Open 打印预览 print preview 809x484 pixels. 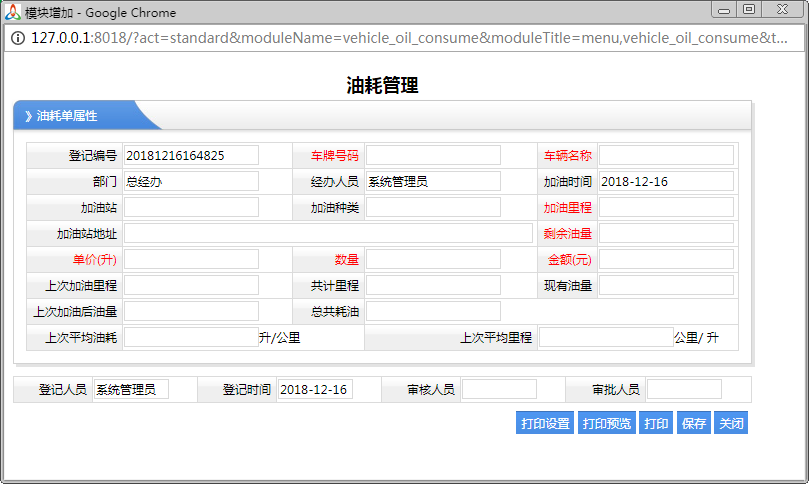607,423
